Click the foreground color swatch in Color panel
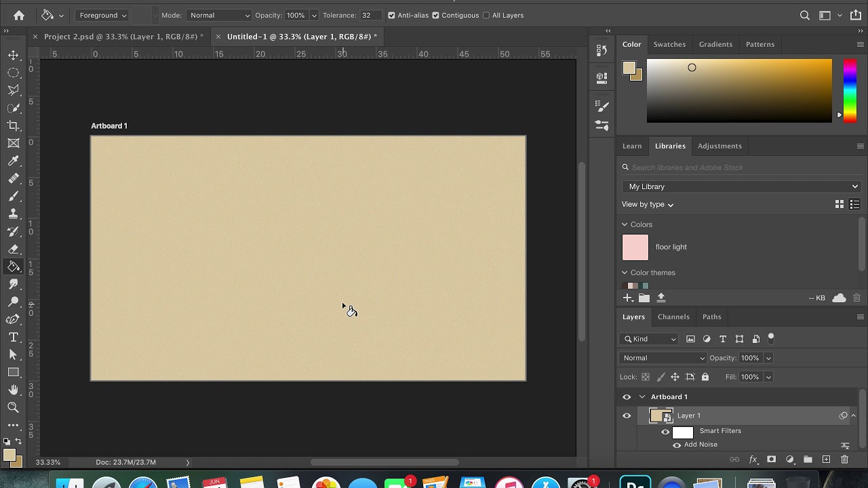 (x=629, y=68)
